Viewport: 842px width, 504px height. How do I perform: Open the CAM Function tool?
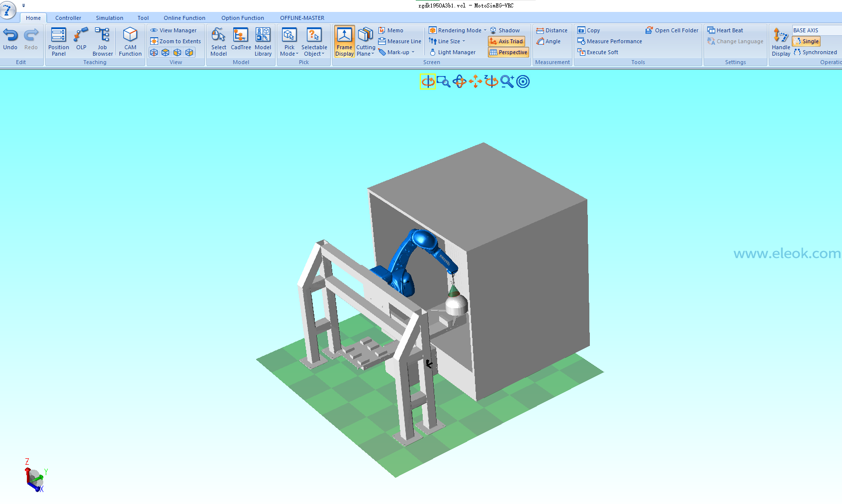130,42
